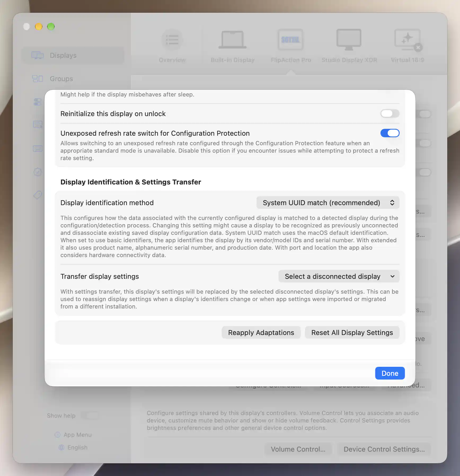
Task: Open Display identification method dropdown
Action: click(x=328, y=203)
